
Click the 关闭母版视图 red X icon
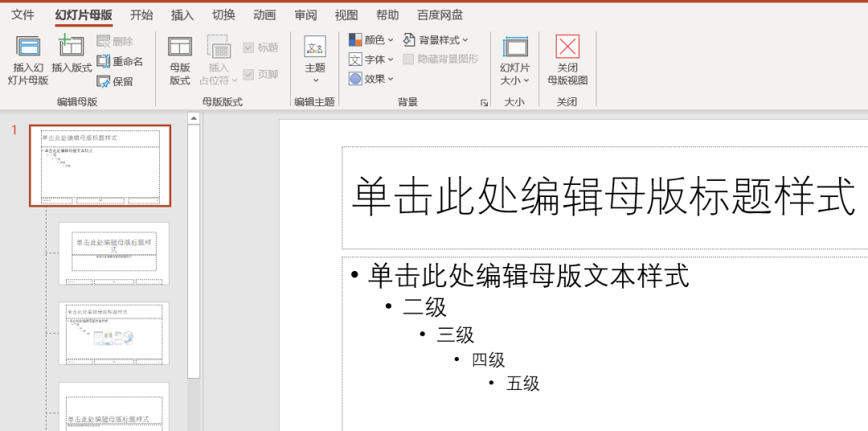pyautogui.click(x=567, y=47)
